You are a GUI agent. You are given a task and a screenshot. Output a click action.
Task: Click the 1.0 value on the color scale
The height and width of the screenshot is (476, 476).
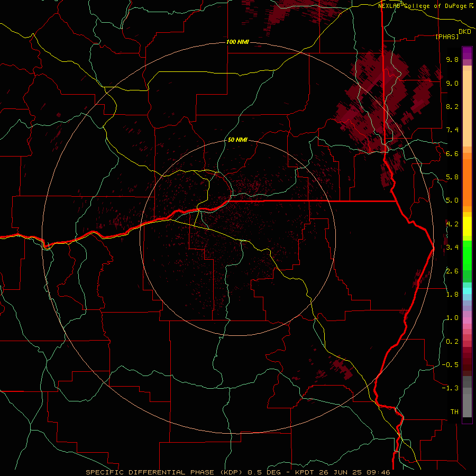(x=452, y=318)
